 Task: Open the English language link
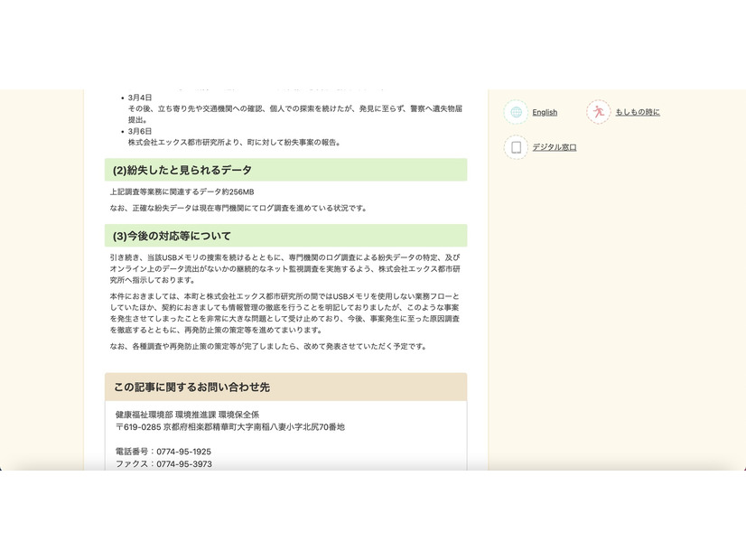pyautogui.click(x=545, y=112)
